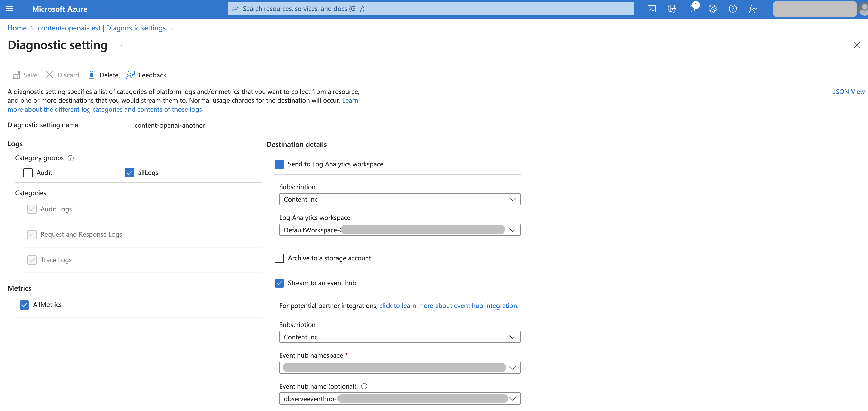Viewport: 868px width, 411px height.
Task: Open the Cloud Shell icon
Action: coord(651,9)
